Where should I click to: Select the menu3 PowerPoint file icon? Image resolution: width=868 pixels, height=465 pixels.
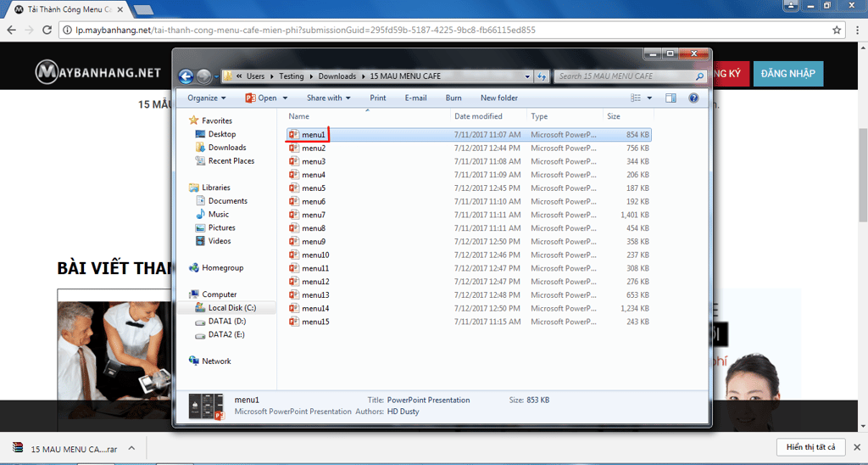294,161
